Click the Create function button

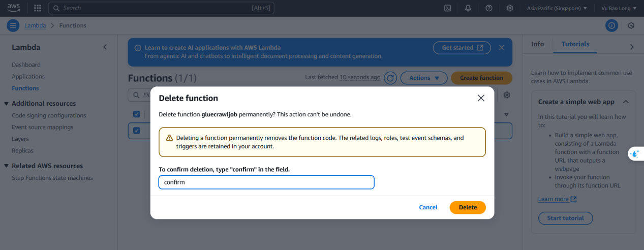tap(481, 78)
